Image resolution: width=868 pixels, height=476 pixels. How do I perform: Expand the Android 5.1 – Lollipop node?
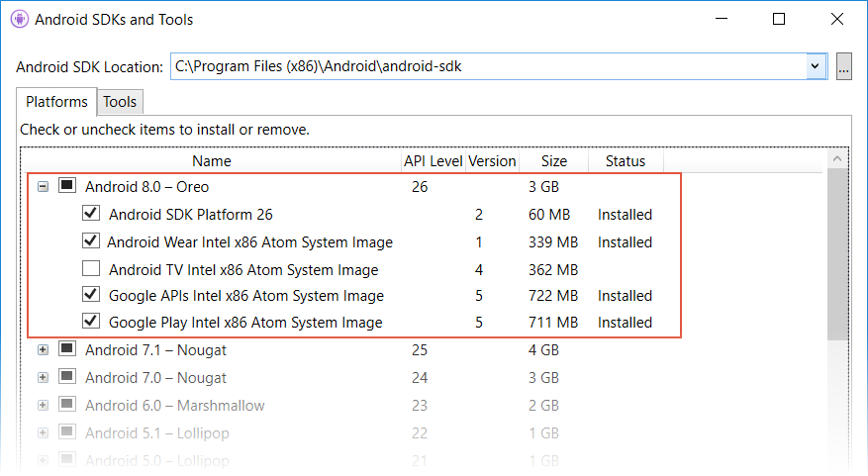(x=44, y=432)
